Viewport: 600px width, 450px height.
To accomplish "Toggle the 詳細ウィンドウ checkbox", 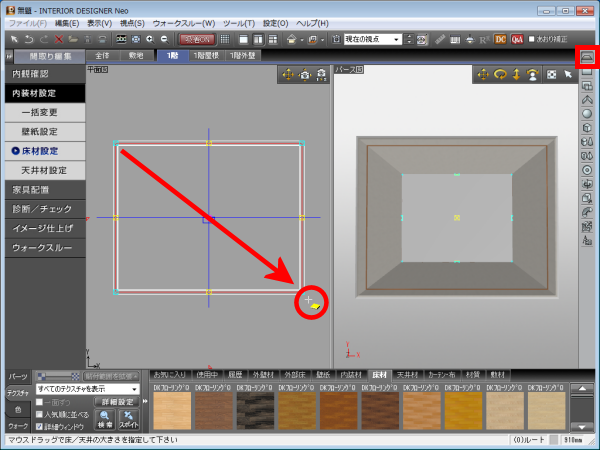I will pyautogui.click(x=39, y=424).
